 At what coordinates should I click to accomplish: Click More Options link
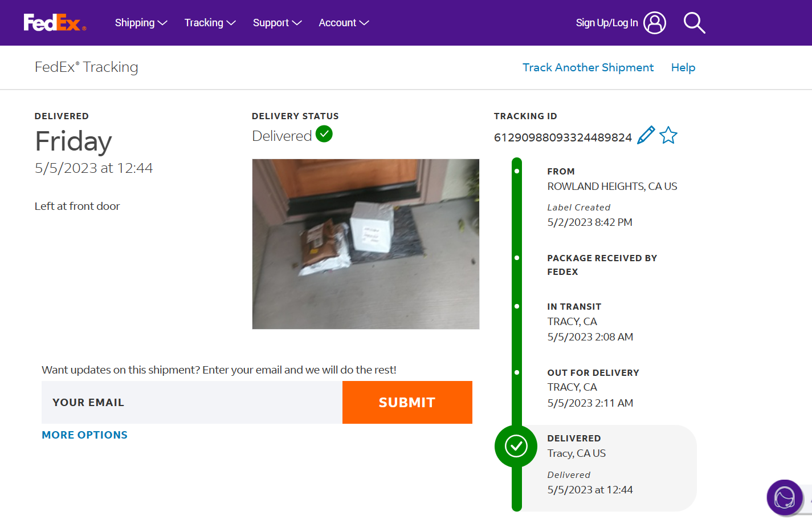pyautogui.click(x=85, y=435)
